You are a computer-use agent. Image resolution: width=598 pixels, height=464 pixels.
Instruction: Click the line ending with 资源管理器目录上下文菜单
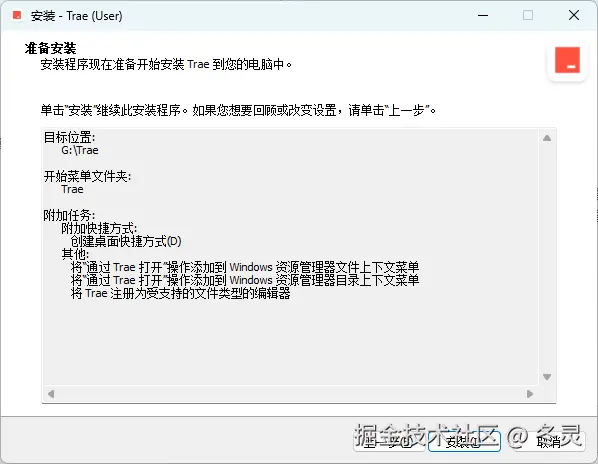pos(245,280)
